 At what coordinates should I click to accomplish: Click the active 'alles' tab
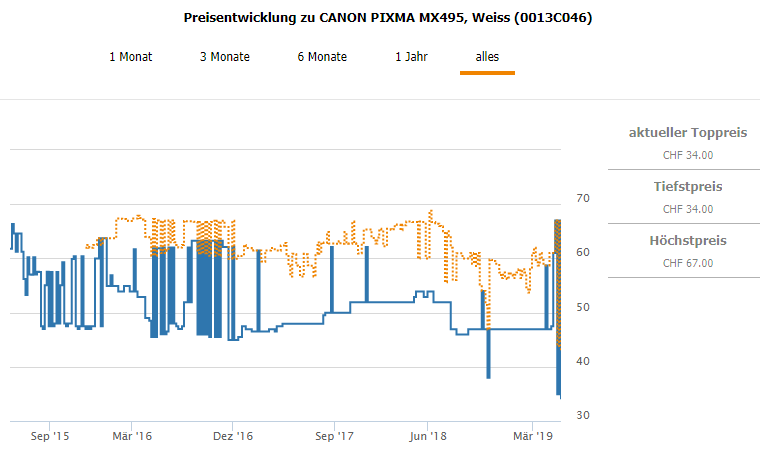pyautogui.click(x=487, y=57)
